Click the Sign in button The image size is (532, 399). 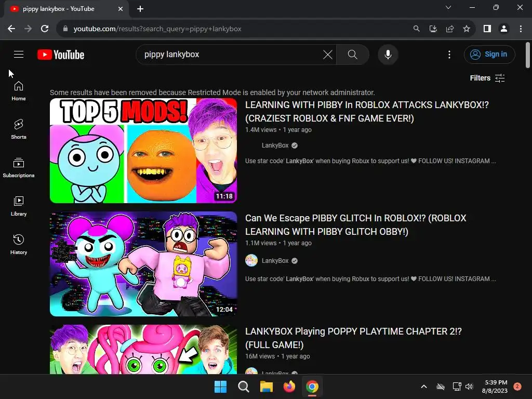489,55
